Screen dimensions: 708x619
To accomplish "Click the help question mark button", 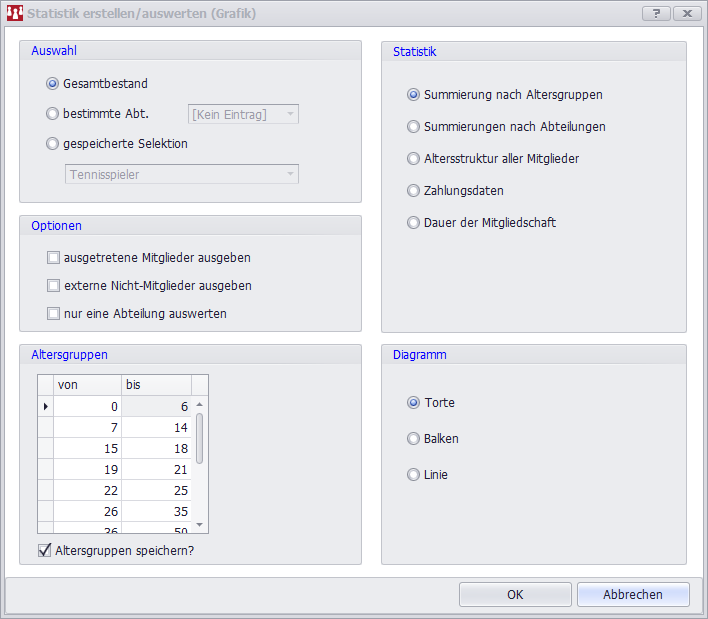I will (656, 13).
